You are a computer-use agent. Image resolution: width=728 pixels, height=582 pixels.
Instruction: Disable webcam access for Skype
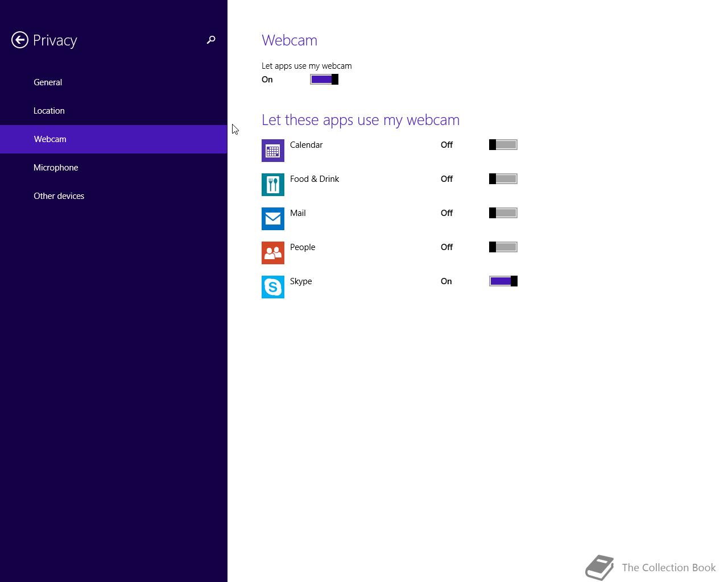pyautogui.click(x=503, y=281)
